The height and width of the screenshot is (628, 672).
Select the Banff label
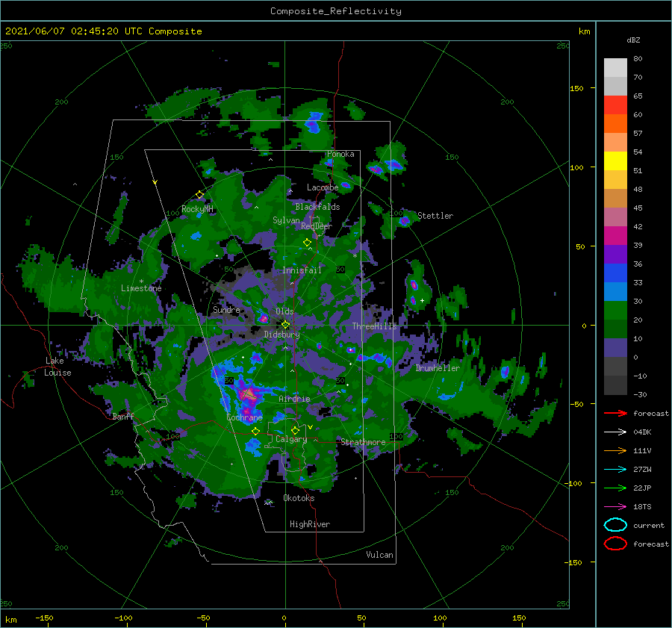pyautogui.click(x=123, y=416)
